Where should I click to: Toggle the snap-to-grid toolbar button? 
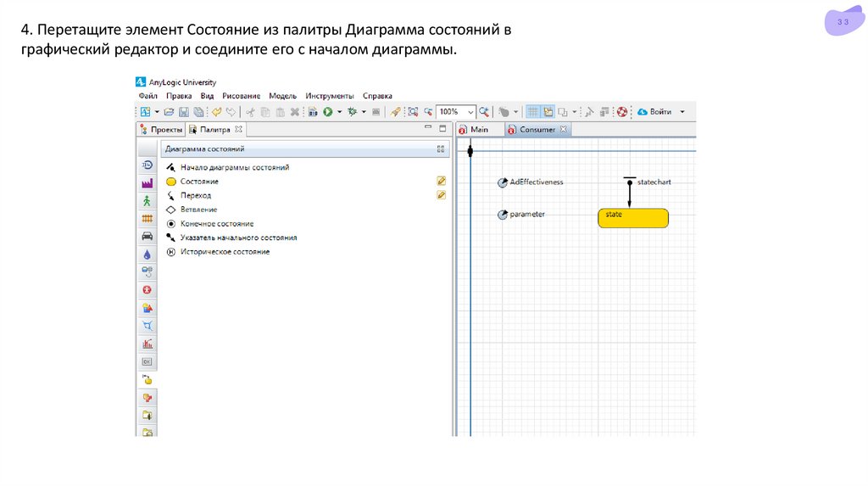(x=548, y=112)
